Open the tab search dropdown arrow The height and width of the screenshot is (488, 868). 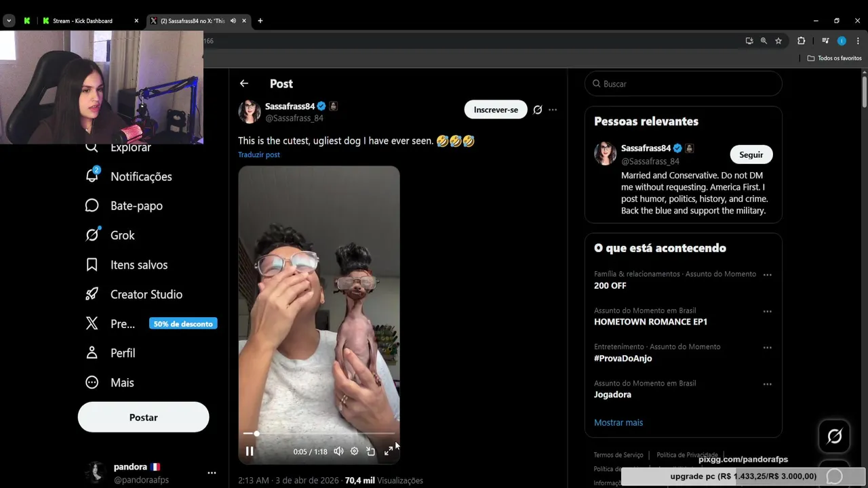[x=9, y=21]
